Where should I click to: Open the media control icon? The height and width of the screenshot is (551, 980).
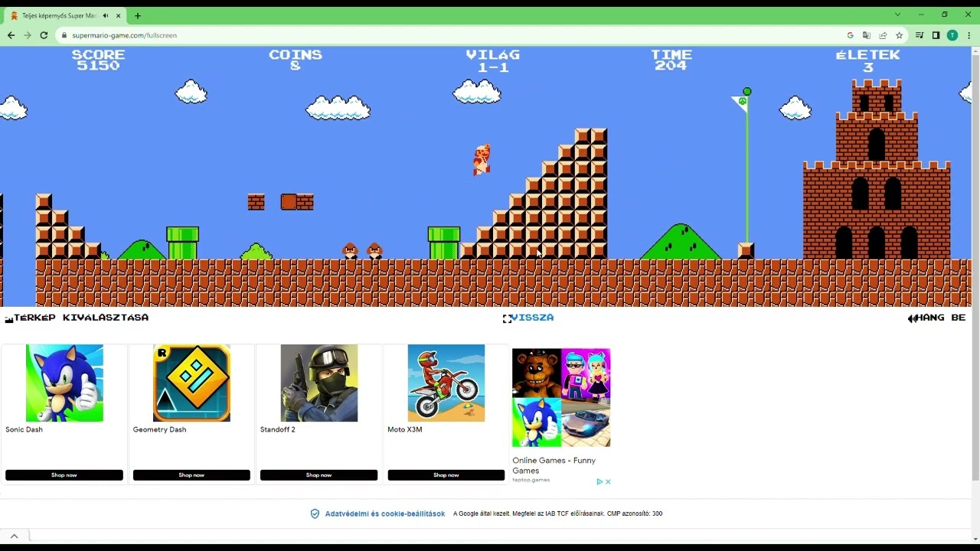click(920, 35)
